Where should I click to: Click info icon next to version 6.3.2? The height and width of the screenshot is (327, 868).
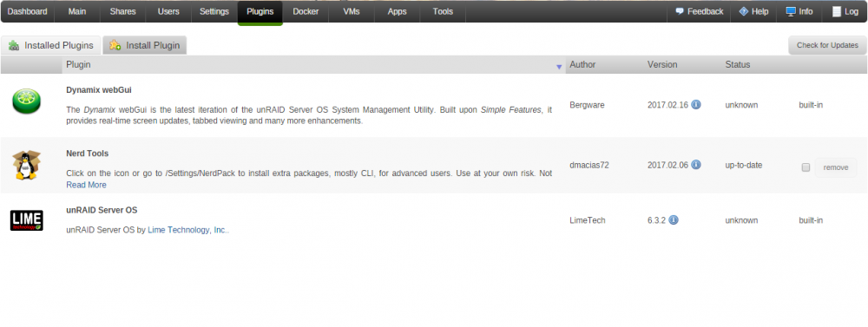pos(674,219)
